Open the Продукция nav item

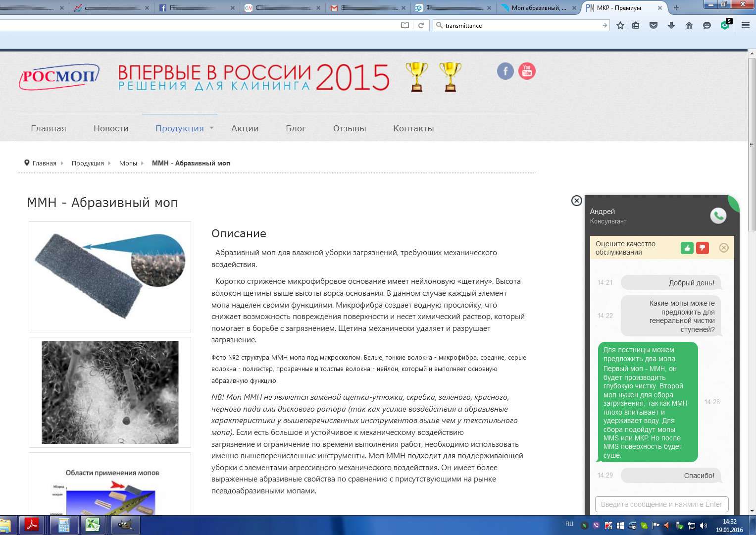(x=180, y=128)
